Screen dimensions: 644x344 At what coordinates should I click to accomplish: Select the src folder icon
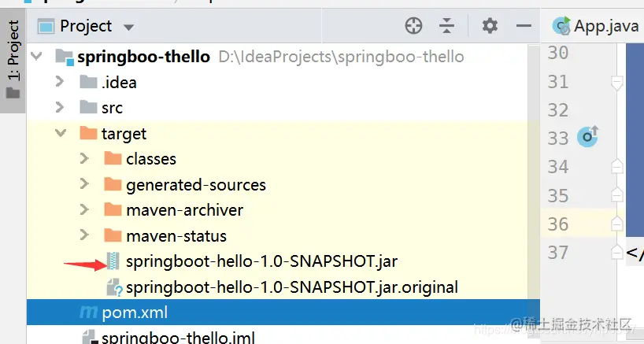(x=88, y=107)
